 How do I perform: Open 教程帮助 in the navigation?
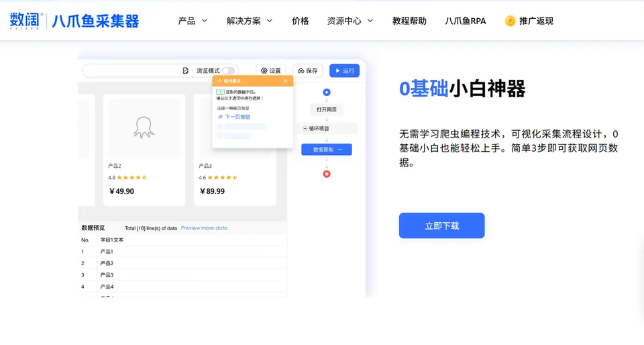tap(409, 21)
